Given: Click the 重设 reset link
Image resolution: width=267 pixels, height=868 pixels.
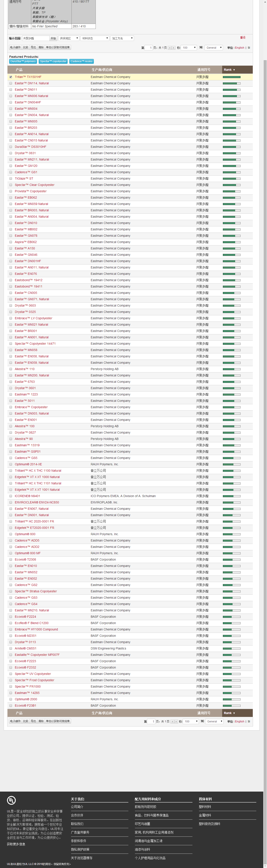Looking at the screenshot, I should 243,38.
